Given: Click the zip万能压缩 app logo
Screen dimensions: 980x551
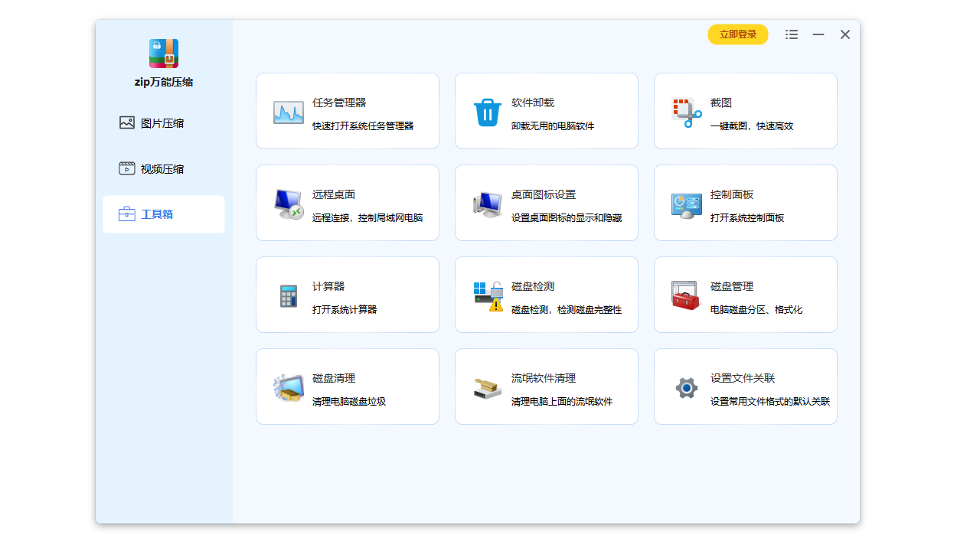Looking at the screenshot, I should pyautogui.click(x=163, y=54).
